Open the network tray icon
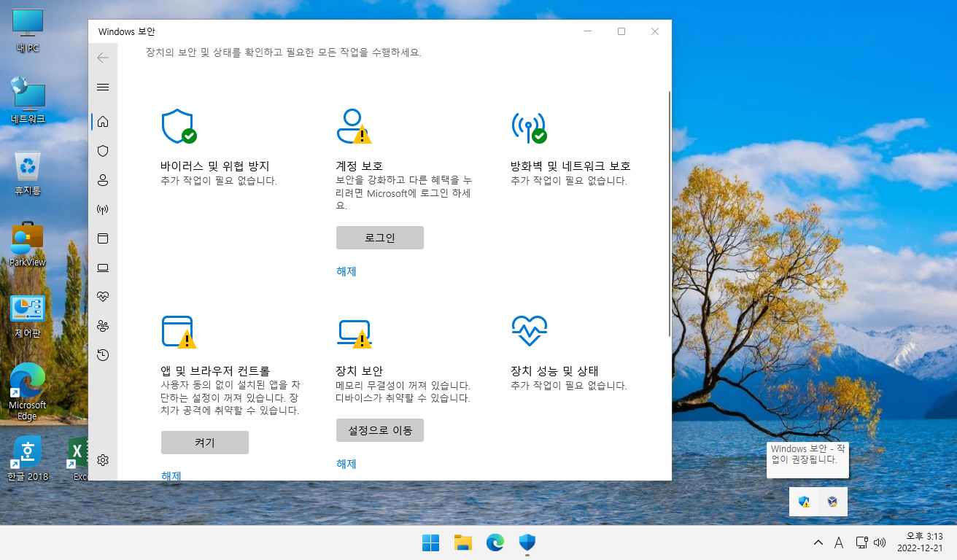Viewport: 957px width, 560px height. pos(861,542)
